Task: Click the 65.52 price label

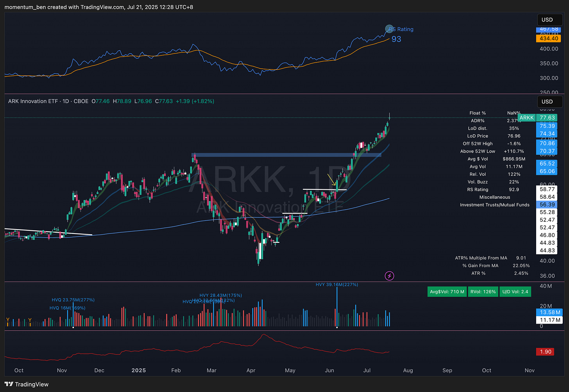Action: [547, 164]
